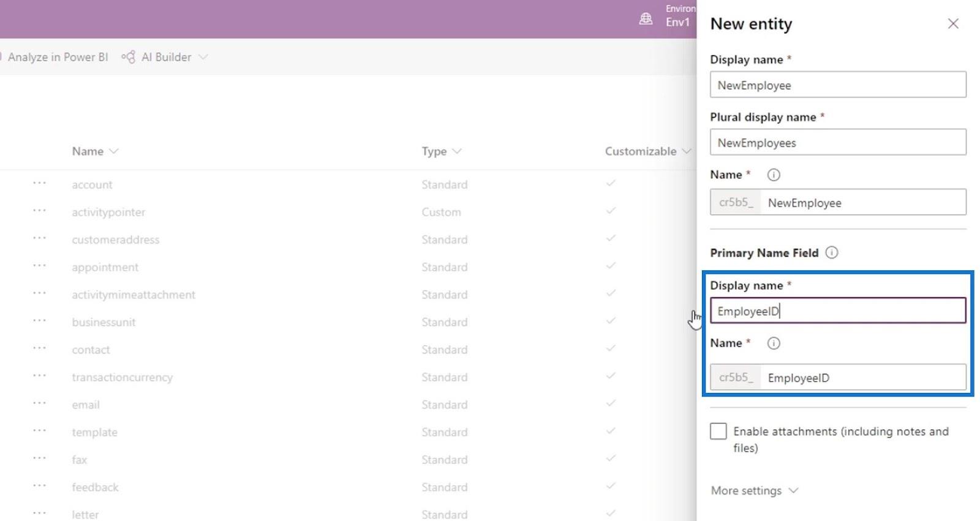This screenshot has height=521, width=980.
Task: Click Standard type in fax row
Action: tap(444, 460)
